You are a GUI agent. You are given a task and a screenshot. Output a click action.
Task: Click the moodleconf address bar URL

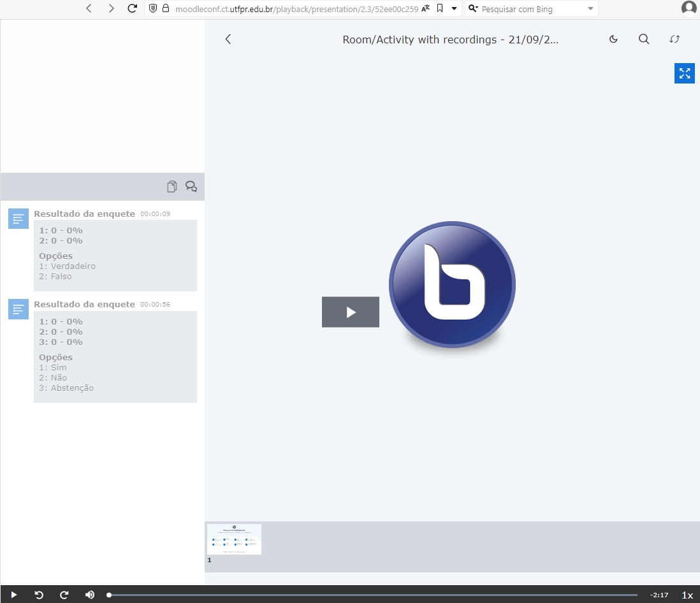296,9
